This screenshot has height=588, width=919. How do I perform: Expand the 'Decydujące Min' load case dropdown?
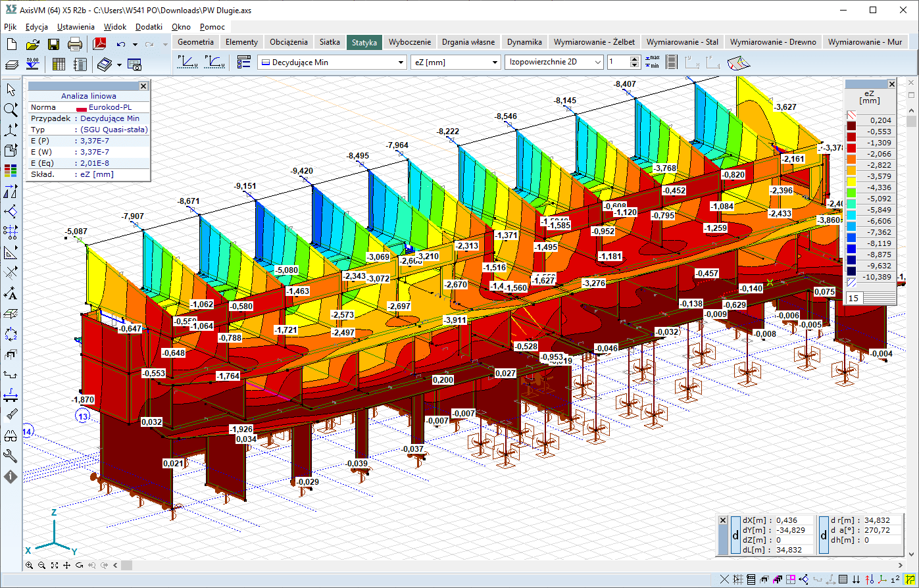(401, 62)
